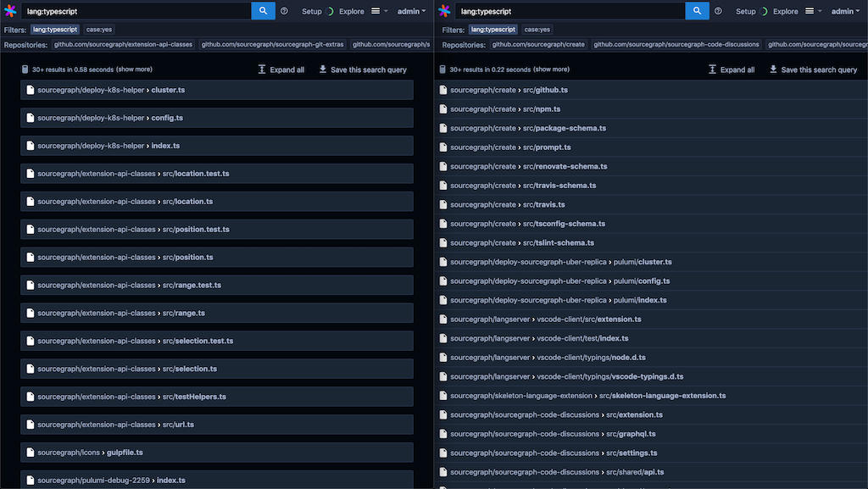Viewport: 868px width, 489px height.
Task: Click the Sourcegraph logo in left pane
Action: coord(10,10)
